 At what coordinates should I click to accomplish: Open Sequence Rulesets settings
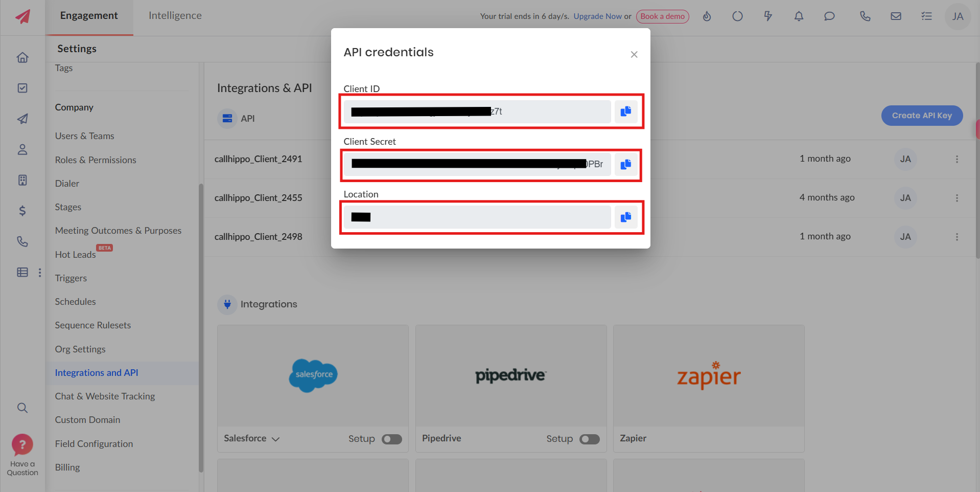click(x=93, y=325)
